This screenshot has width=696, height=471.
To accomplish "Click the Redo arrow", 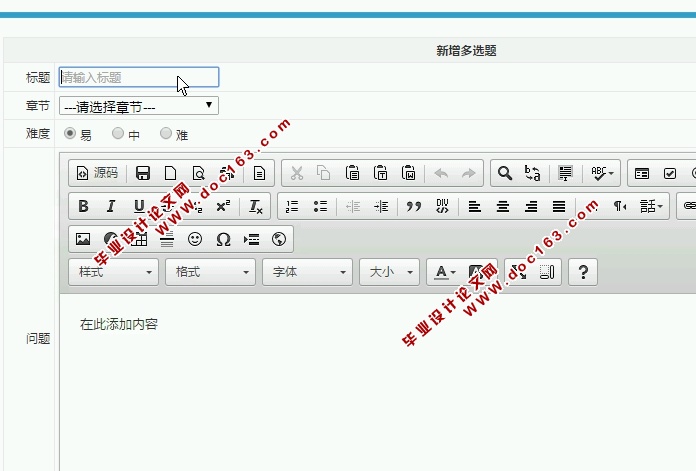I will click(x=469, y=173).
